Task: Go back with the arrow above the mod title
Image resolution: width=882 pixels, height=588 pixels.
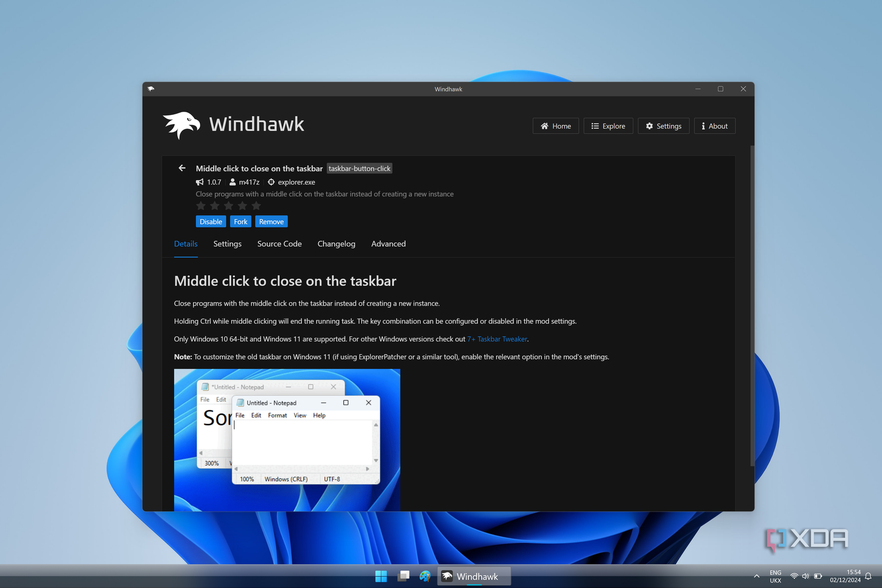Action: click(x=182, y=168)
